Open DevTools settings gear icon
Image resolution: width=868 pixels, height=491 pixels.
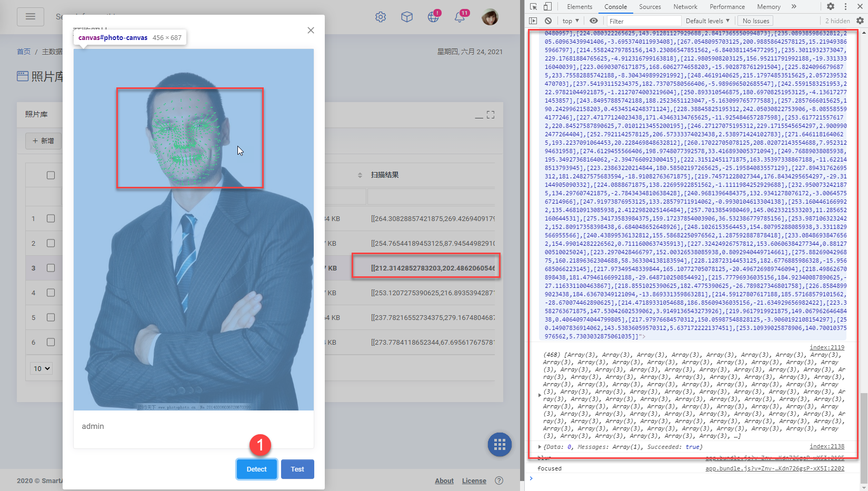(x=830, y=6)
